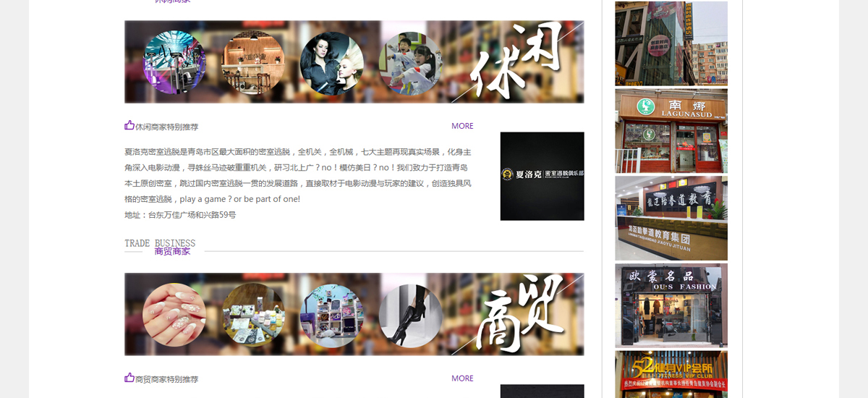
Task: Click the gym circle photo in 休闲 banner
Action: [174, 62]
